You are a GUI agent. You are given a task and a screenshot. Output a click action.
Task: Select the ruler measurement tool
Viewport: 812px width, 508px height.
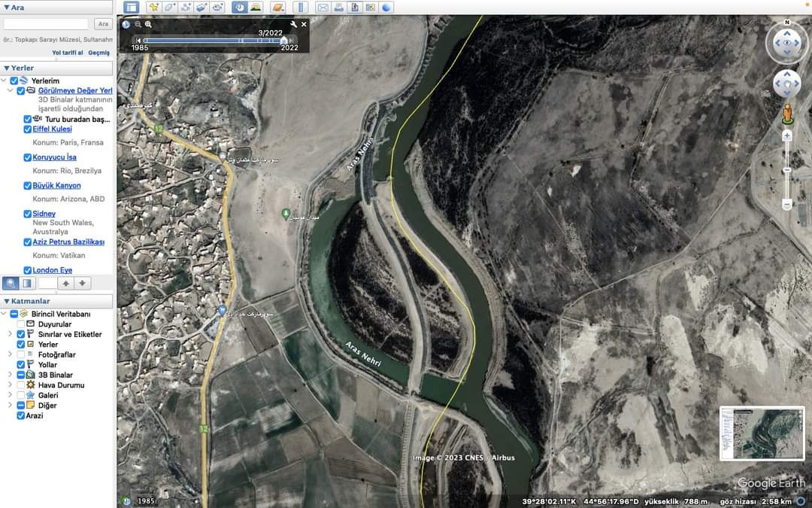[x=300, y=8]
